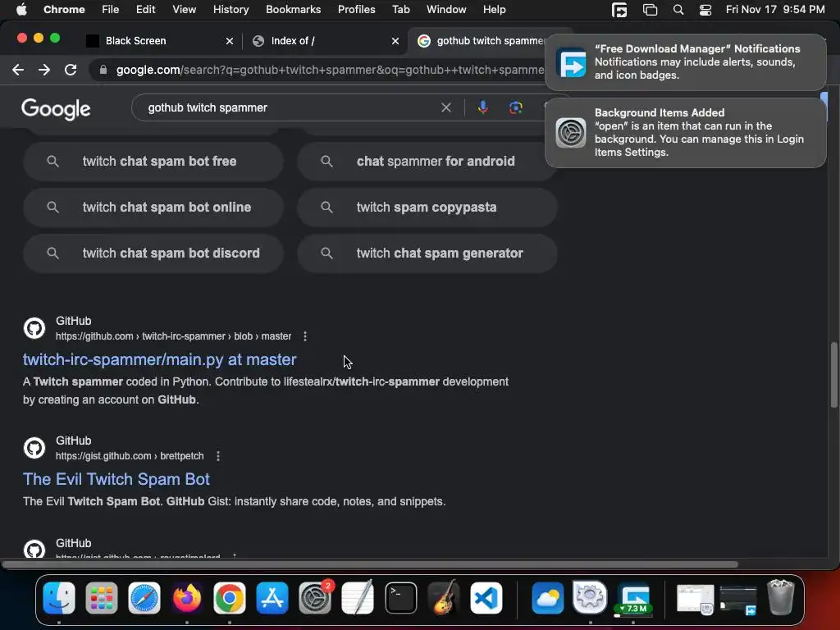Click the Stage Manager windows icon in the menu bar

pyautogui.click(x=650, y=10)
